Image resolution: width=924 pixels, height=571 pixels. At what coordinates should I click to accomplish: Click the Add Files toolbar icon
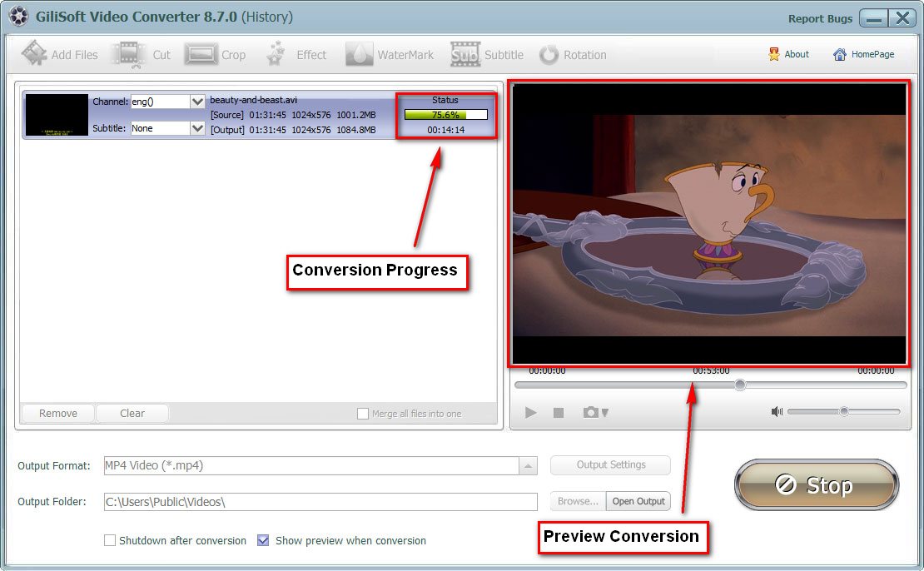click(x=35, y=53)
